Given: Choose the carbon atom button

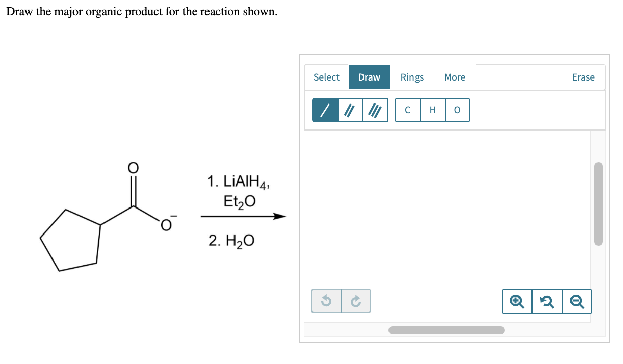Looking at the screenshot, I should tap(408, 110).
